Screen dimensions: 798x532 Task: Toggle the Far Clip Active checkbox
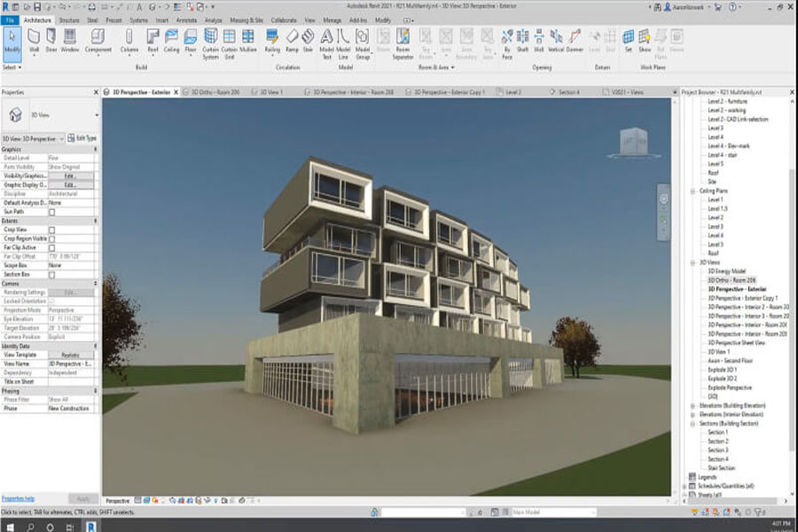coord(52,248)
